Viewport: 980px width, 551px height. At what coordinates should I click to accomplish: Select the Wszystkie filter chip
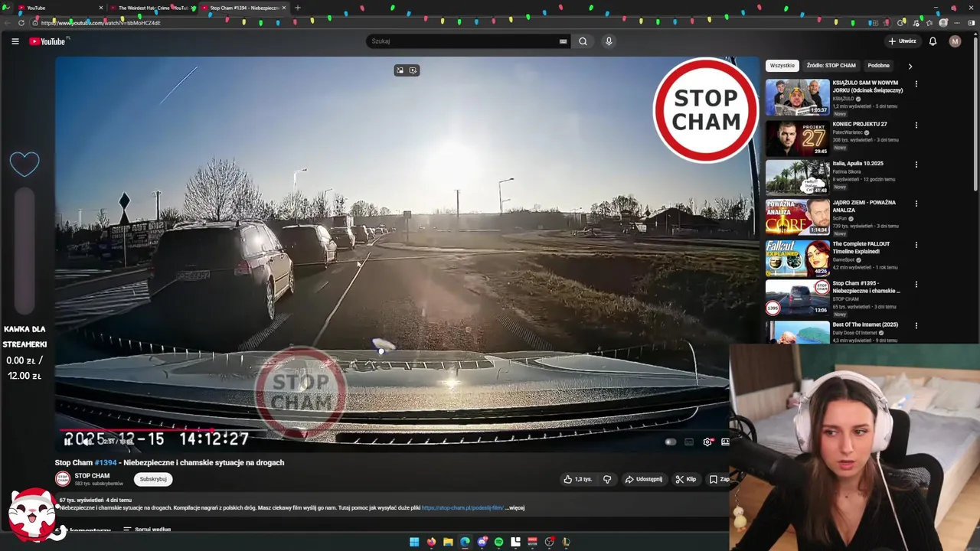pyautogui.click(x=782, y=66)
